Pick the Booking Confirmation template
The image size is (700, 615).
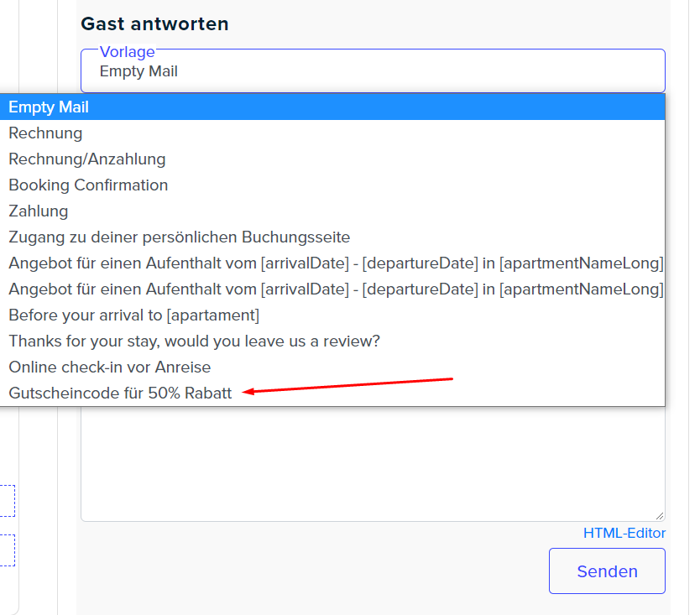pyautogui.click(x=332, y=185)
